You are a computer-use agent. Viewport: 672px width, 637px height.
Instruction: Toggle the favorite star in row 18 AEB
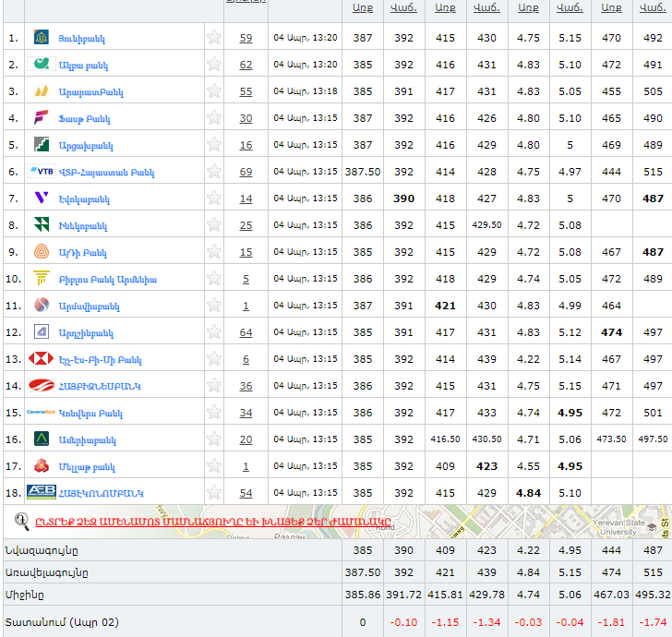(214, 493)
